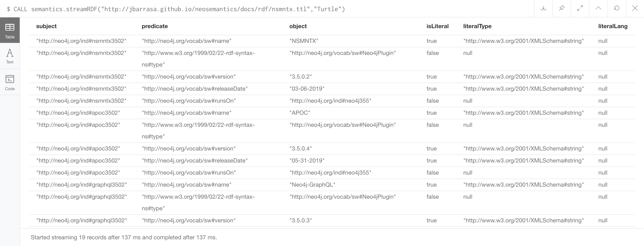This screenshot has height=246, width=644.
Task: Switch to Text view
Action: pyautogui.click(x=10, y=56)
